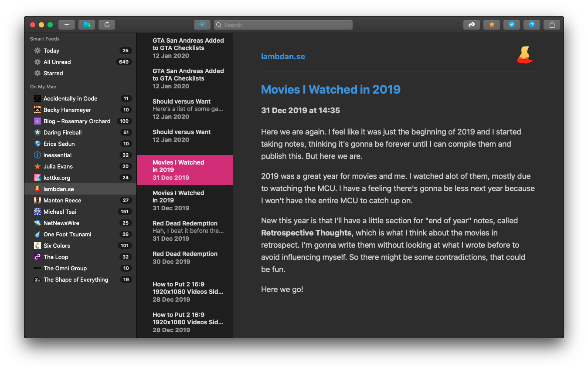Click The Omni Group feed icon

(x=37, y=268)
